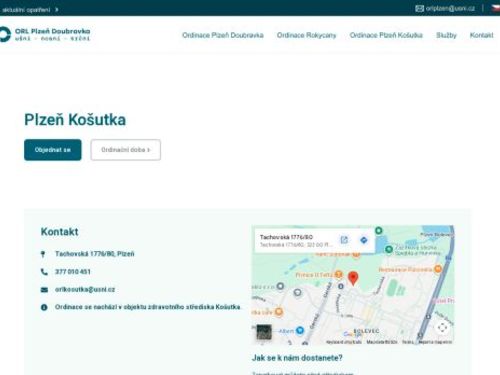The width and height of the screenshot is (500, 375).
Task: Click the Albert store marker on the map
Action: tap(300, 330)
